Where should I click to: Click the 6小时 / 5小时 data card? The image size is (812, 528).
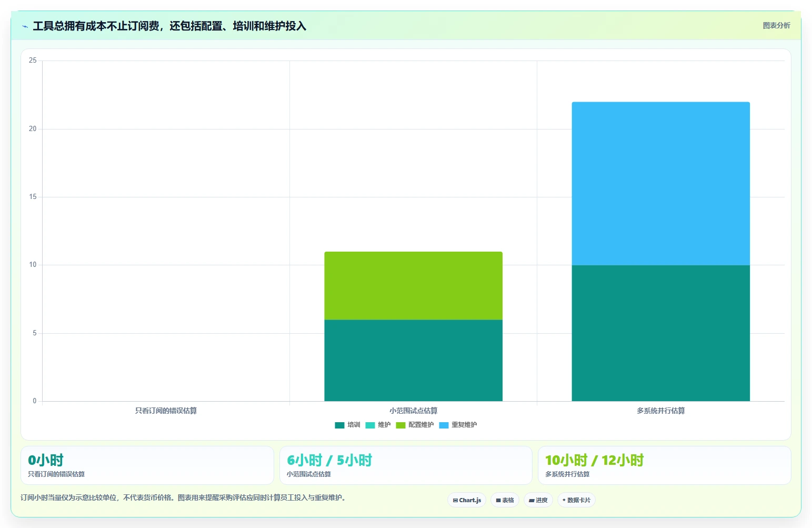click(x=406, y=465)
